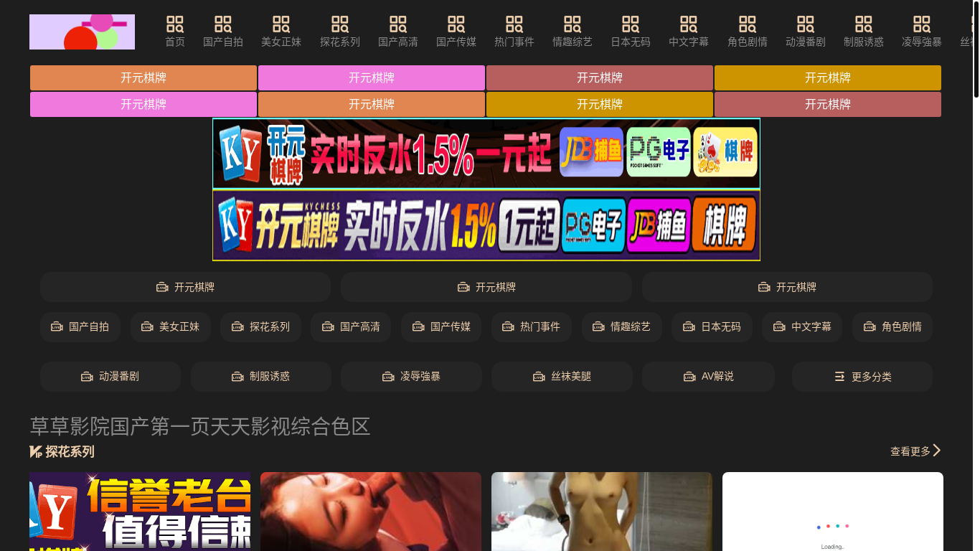The width and height of the screenshot is (980, 551).
Task: Click the bottom-left pink 开元棋牌 button
Action: click(143, 104)
